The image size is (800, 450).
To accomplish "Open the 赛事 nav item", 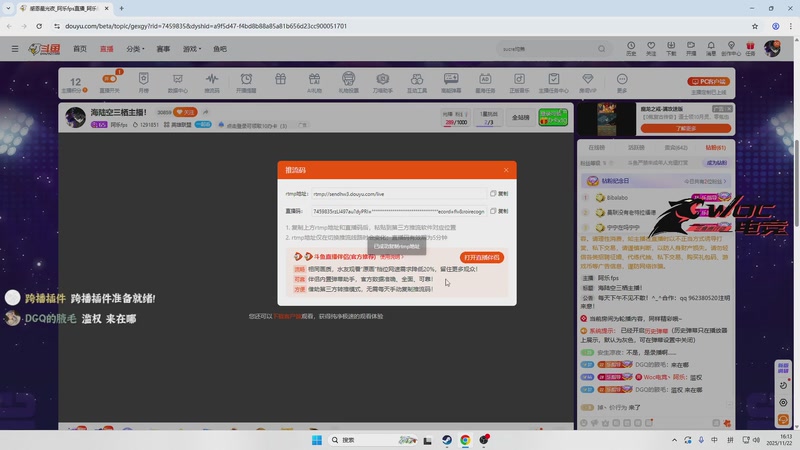I will [x=163, y=49].
